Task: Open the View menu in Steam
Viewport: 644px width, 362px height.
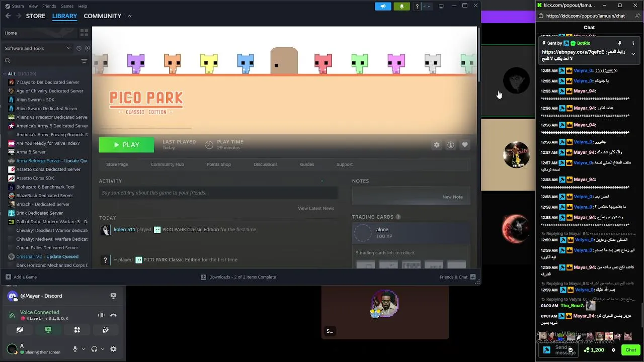Action: [33, 6]
